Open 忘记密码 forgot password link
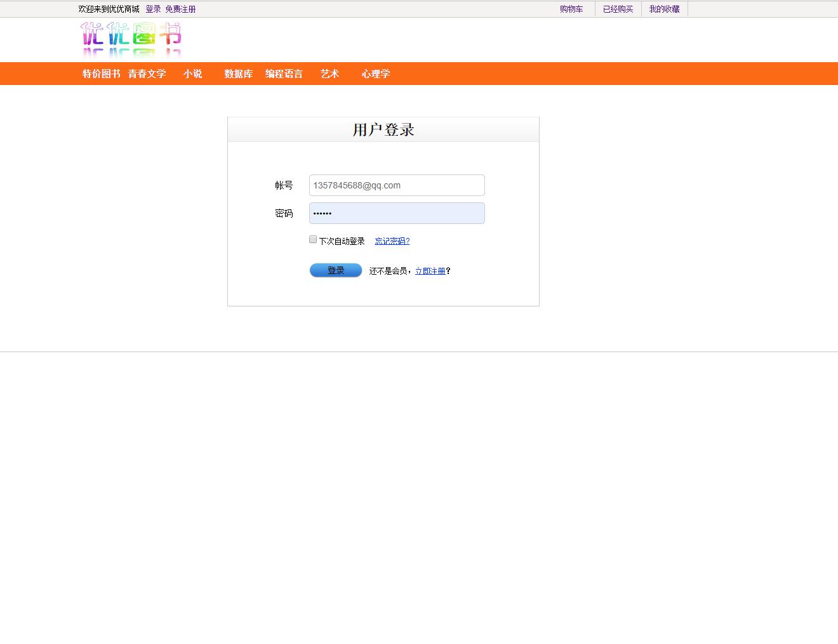The image size is (838, 644). click(x=392, y=240)
